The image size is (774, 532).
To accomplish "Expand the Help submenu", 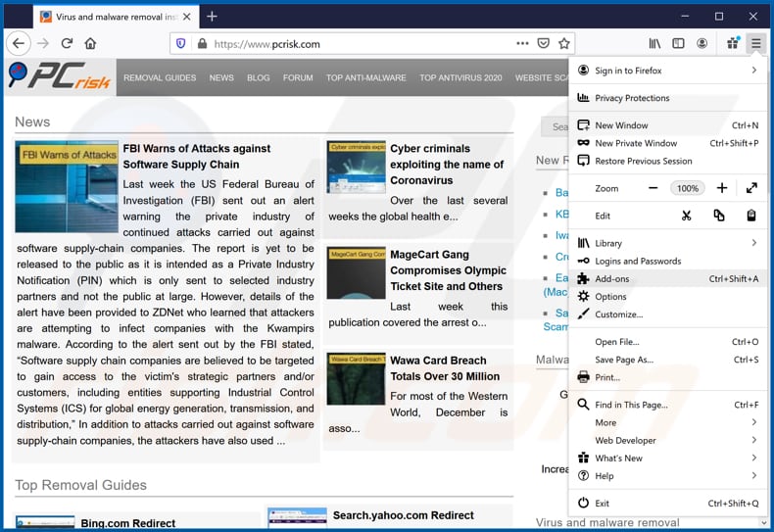I will tap(668, 476).
